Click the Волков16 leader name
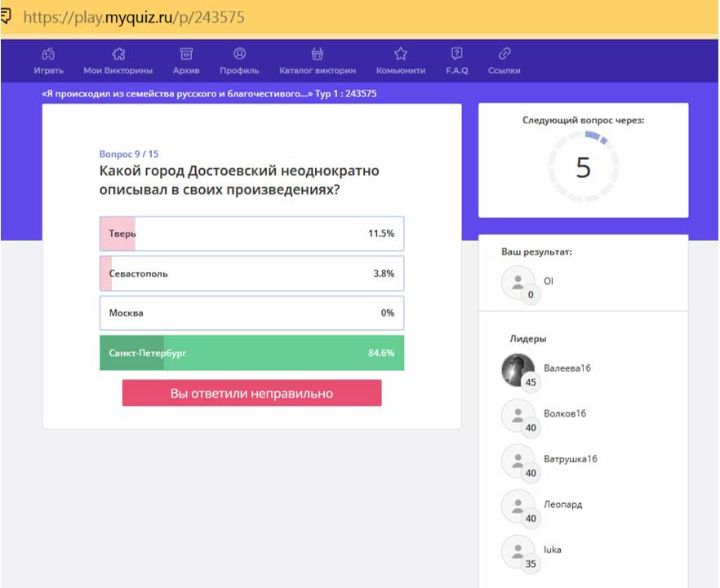The image size is (720, 588). [x=565, y=414]
